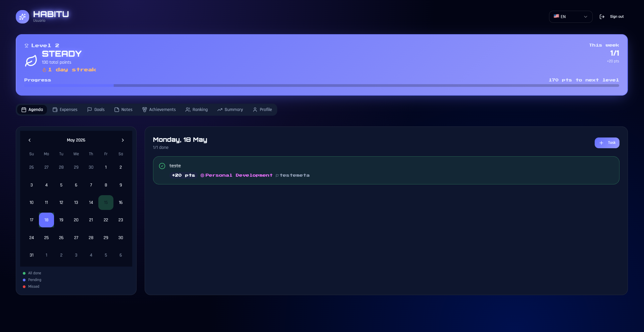Select May 31 in the calendar

point(32,255)
